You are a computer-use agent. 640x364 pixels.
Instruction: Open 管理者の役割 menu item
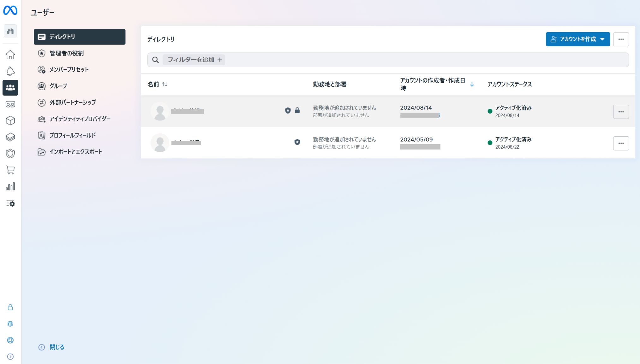click(x=80, y=53)
